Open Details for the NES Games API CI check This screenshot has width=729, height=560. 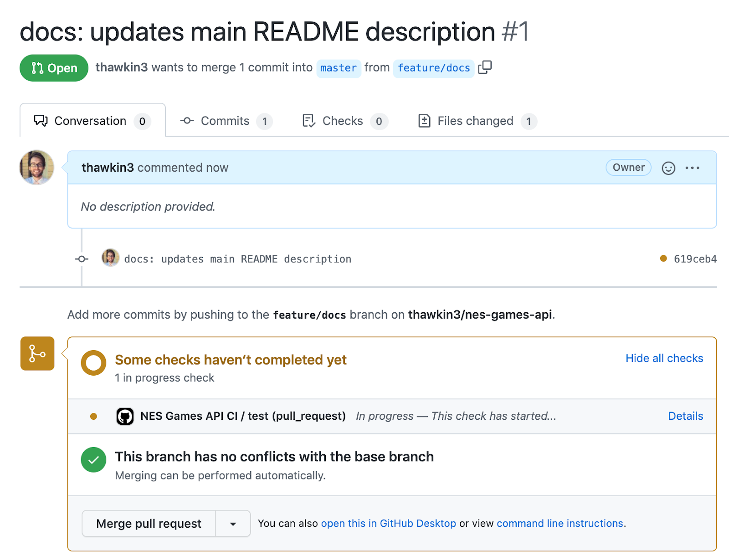click(686, 416)
